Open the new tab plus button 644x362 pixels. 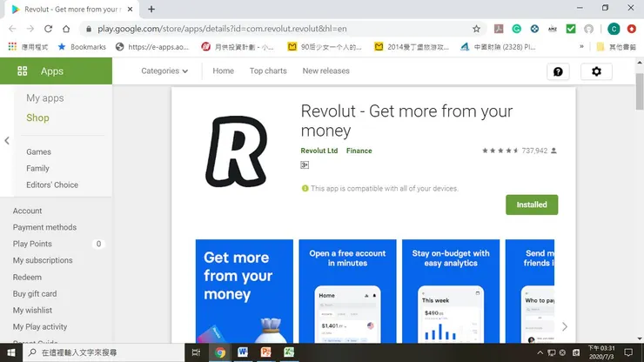[151, 9]
